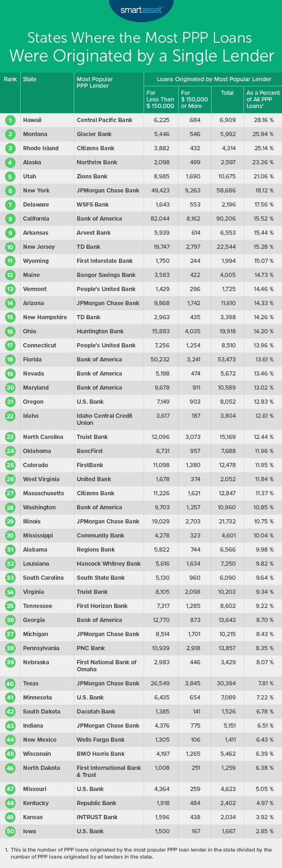Select the rank 8 badge beside California
This screenshot has width=282, height=868.
coord(10,219)
